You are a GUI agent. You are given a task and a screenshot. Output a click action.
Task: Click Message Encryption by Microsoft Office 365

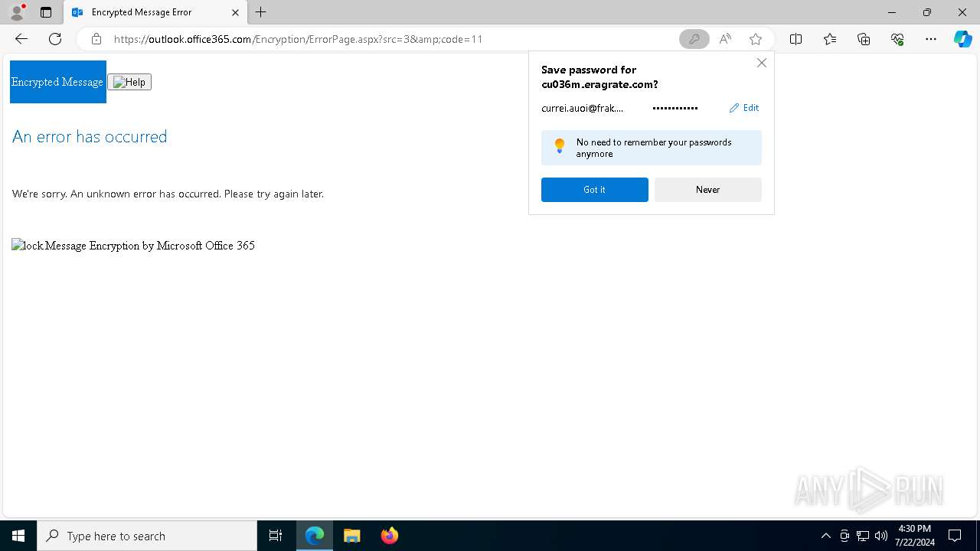[149, 246]
